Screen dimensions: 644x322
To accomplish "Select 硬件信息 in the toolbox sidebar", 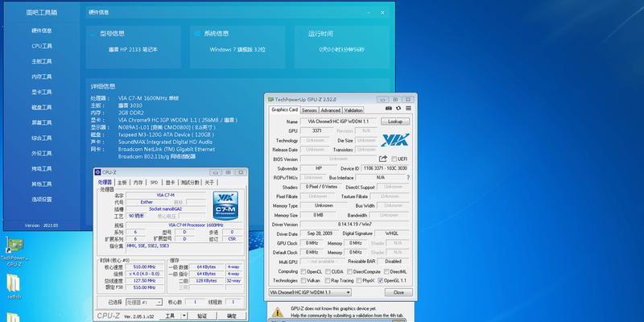I will [42, 31].
